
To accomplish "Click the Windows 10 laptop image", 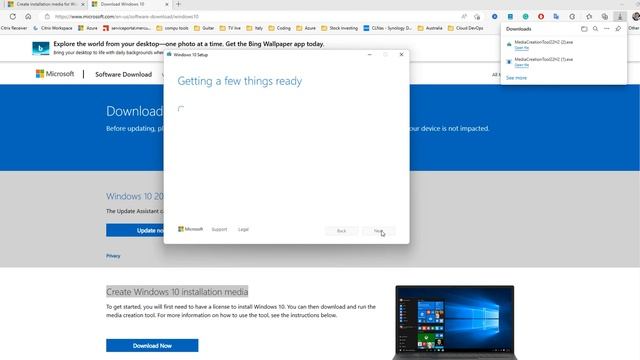I will [455, 322].
